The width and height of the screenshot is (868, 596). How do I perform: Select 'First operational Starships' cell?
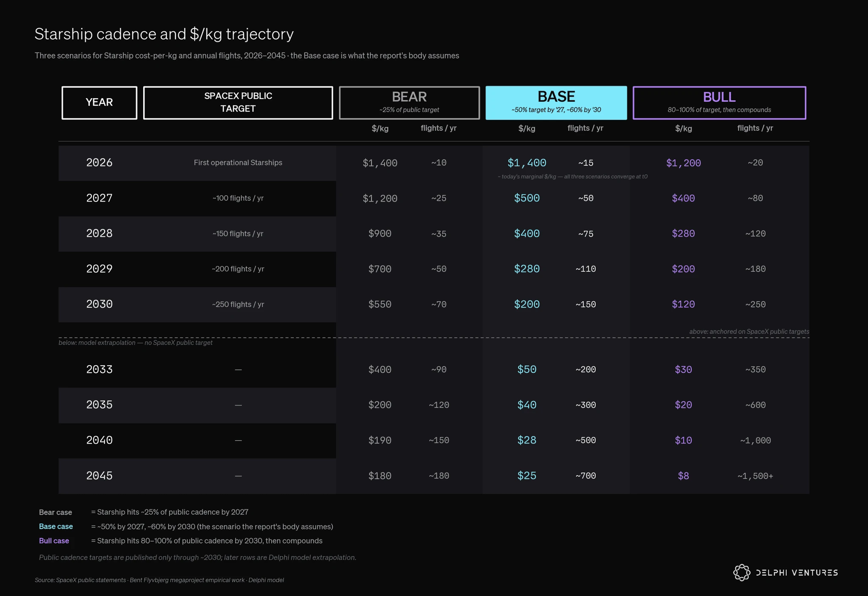pos(238,163)
